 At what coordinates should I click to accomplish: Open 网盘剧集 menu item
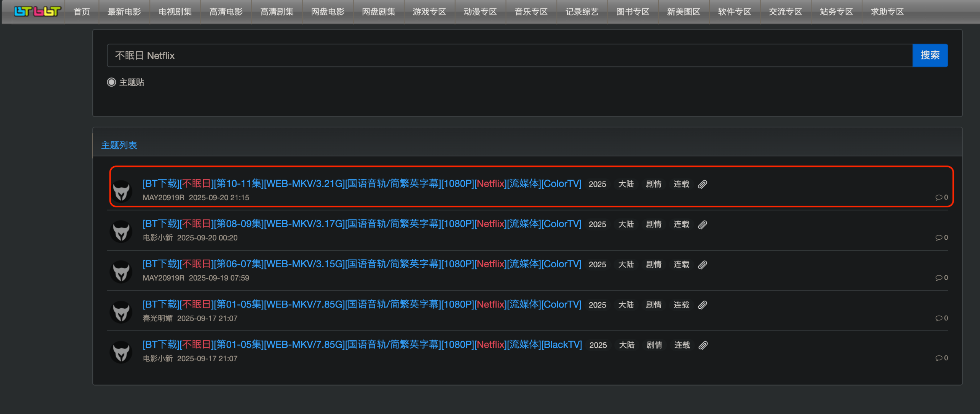coord(379,12)
